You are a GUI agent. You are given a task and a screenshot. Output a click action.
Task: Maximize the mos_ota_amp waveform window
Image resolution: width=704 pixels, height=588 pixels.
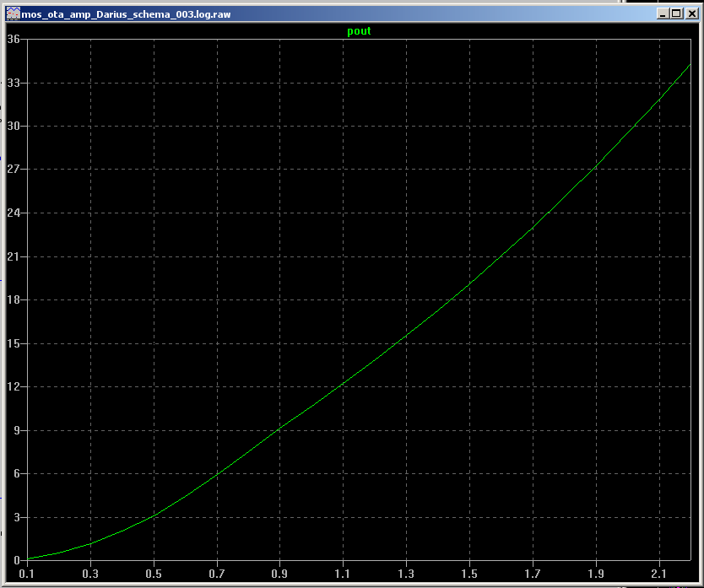pos(676,13)
